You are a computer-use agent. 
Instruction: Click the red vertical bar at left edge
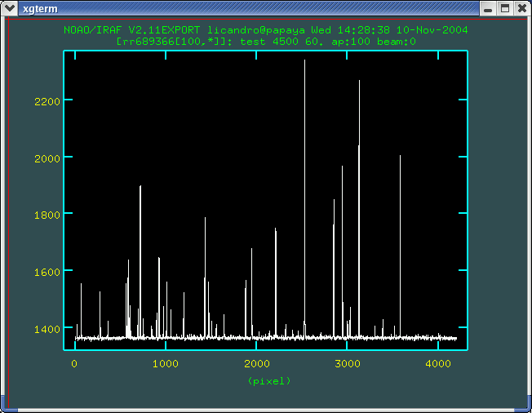point(8,204)
